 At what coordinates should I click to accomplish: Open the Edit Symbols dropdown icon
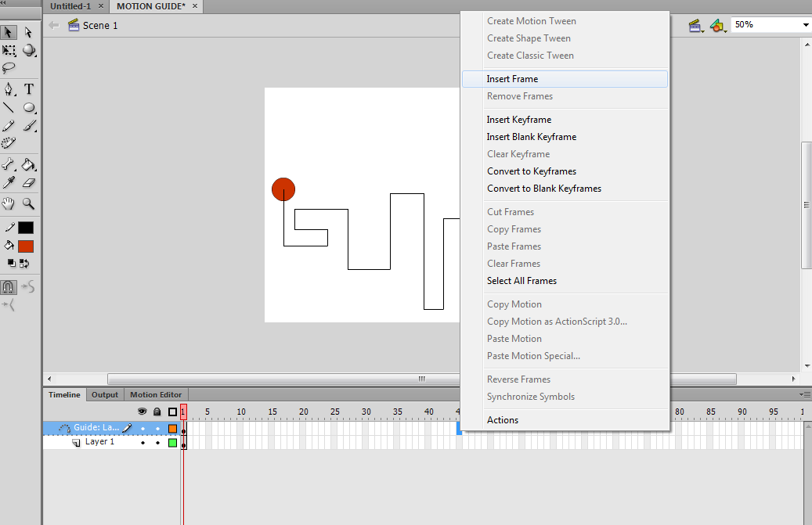tap(718, 25)
